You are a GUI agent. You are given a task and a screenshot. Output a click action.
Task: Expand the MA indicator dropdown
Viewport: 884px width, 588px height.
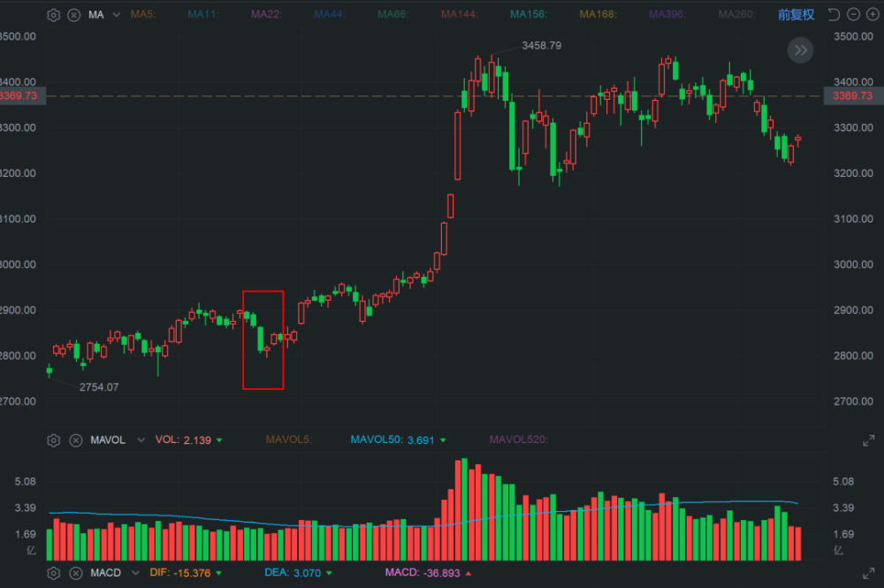[x=116, y=15]
